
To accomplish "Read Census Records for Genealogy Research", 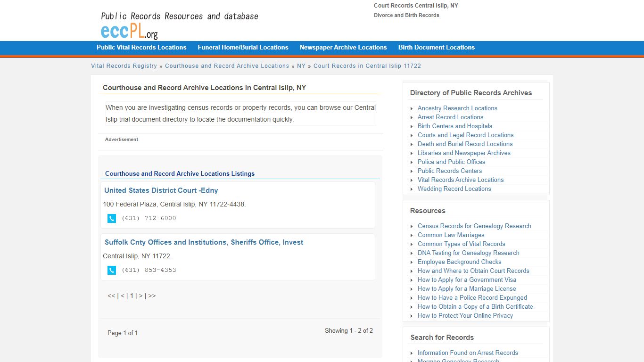I will coord(474,226).
